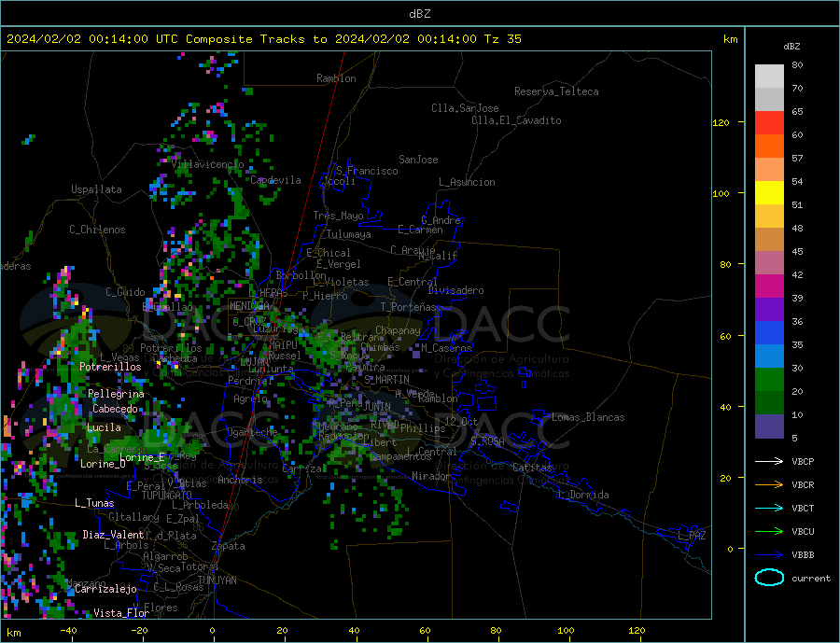840x643 pixels.
Task: Click the 'Mirador' place label
Action: (x=431, y=476)
